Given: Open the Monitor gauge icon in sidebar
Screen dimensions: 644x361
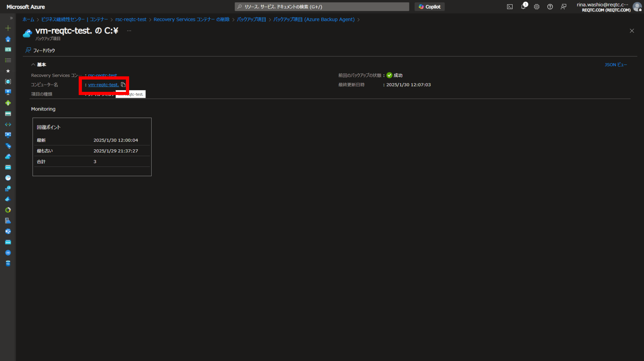Looking at the screenshot, I should [8, 178].
